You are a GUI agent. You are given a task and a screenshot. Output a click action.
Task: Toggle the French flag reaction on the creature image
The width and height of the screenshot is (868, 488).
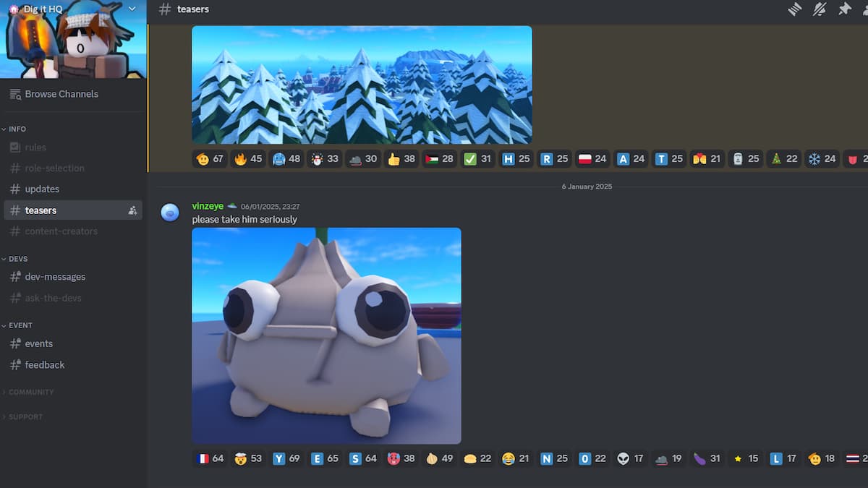[209, 458]
